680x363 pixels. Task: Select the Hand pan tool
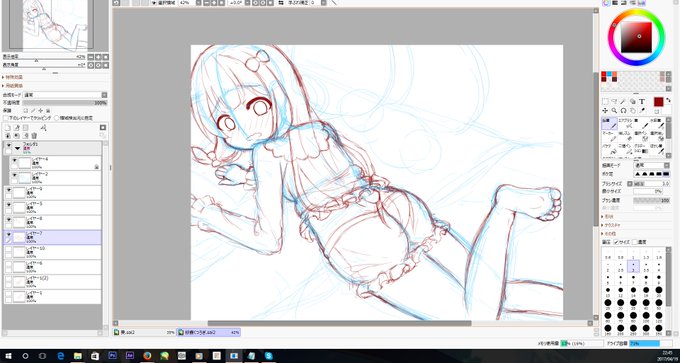632,111
